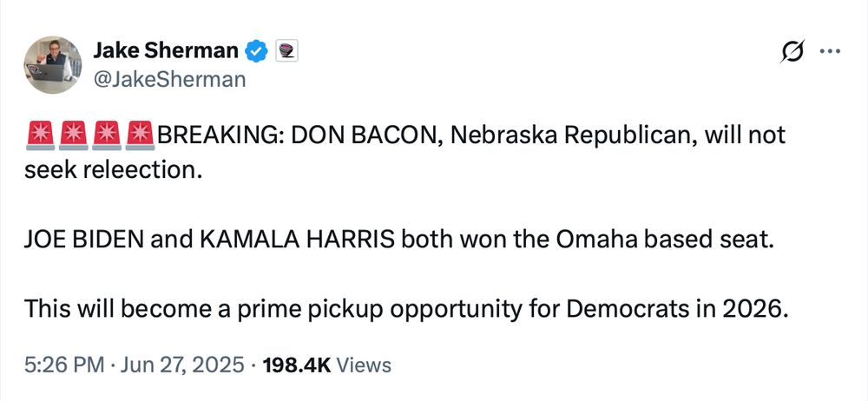This screenshot has height=401, width=868.
Task: Click the Grok slashed-circle icon
Action: tap(792, 53)
